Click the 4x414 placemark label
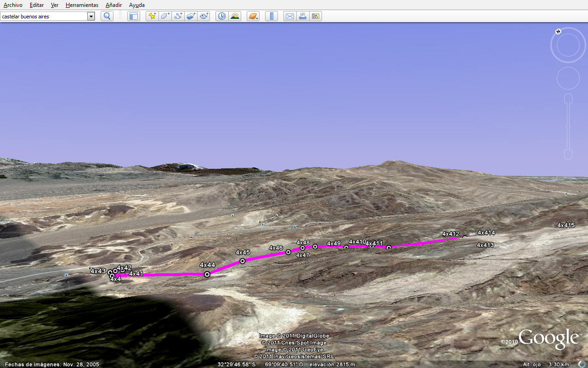Viewport: 588px width, 368px height. click(x=486, y=233)
